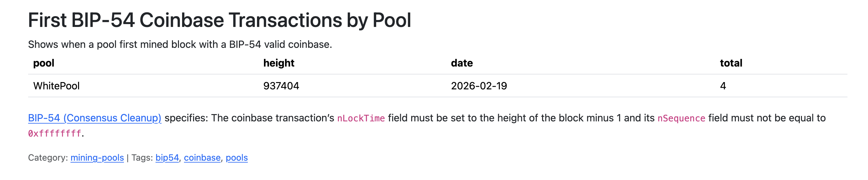Image resolution: width=868 pixels, height=180 pixels.
Task: Go to the pools tag link
Action: point(236,158)
